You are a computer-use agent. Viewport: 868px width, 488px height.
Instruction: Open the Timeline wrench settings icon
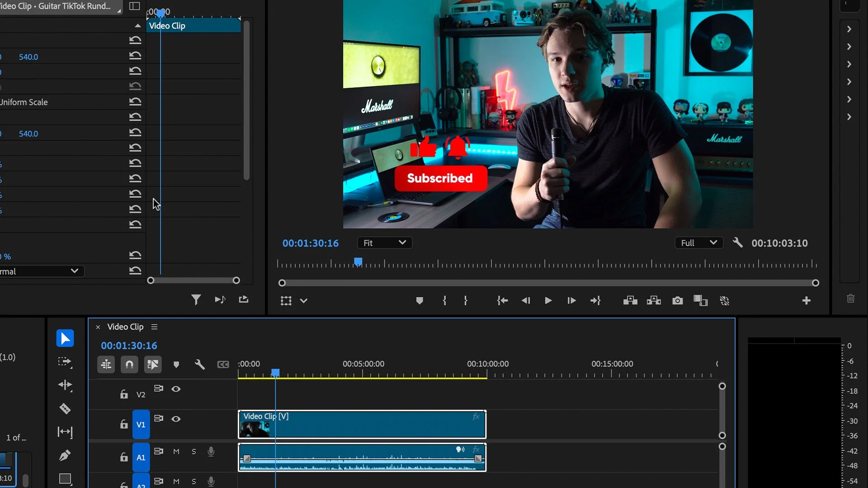tap(199, 364)
